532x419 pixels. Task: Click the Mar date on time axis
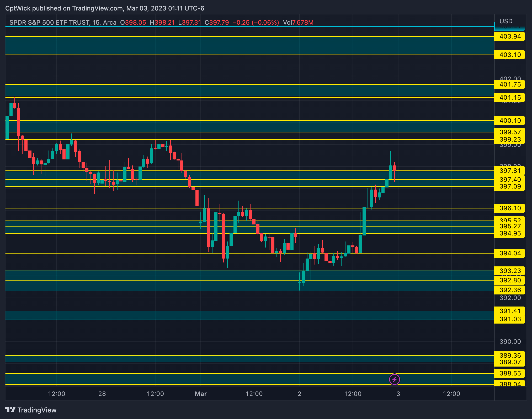pos(201,394)
